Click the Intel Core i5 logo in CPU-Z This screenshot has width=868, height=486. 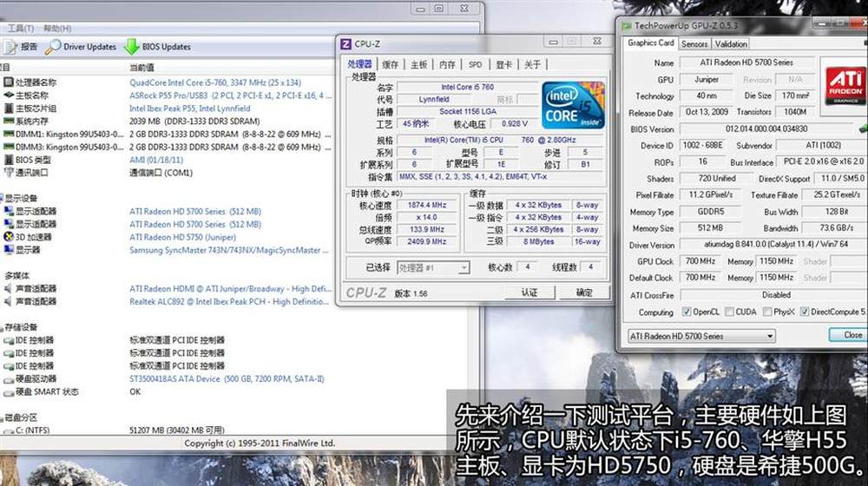(x=573, y=105)
